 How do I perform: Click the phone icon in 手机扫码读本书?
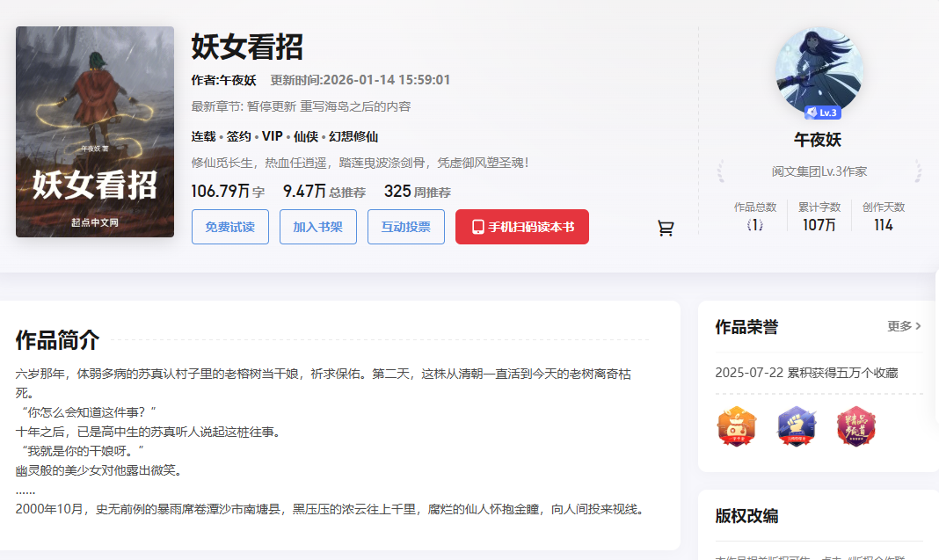[x=478, y=227]
